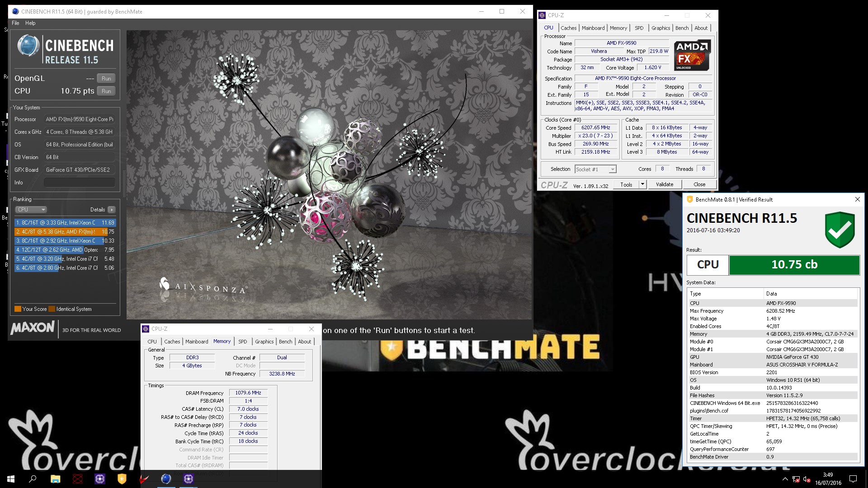Click the muted volume tray icon
This screenshot has width=868, height=488.
coord(807,479)
